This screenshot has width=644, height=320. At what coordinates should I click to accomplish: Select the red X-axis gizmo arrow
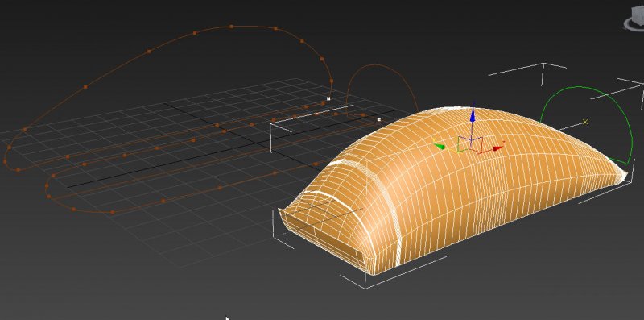[x=497, y=148]
